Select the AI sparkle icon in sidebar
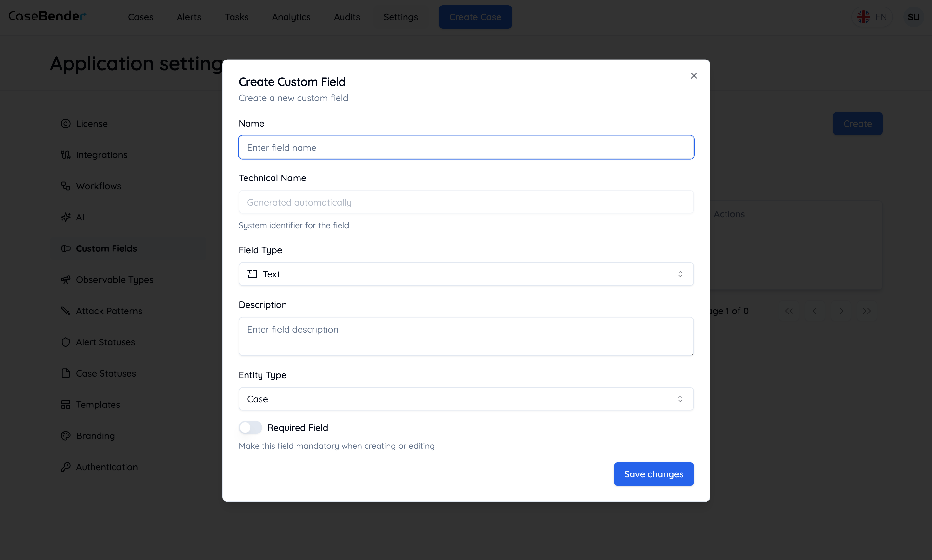 point(66,217)
